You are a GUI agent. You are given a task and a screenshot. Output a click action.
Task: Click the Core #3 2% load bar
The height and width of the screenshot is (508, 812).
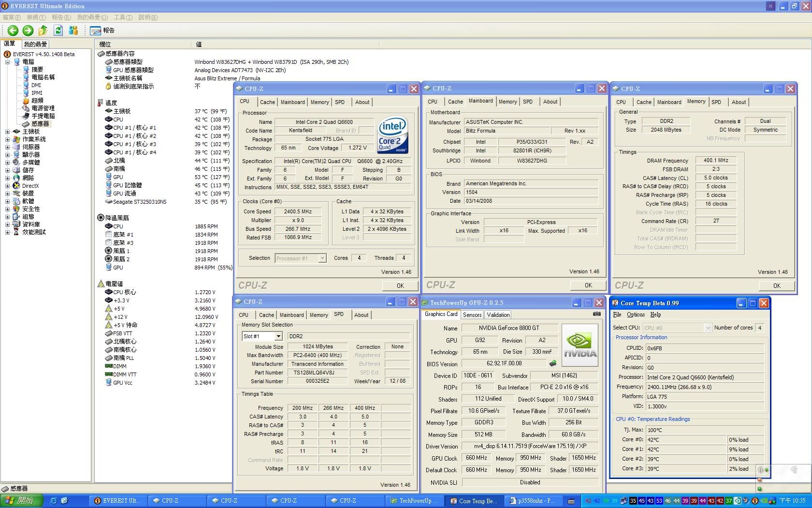pyautogui.click(x=745, y=469)
